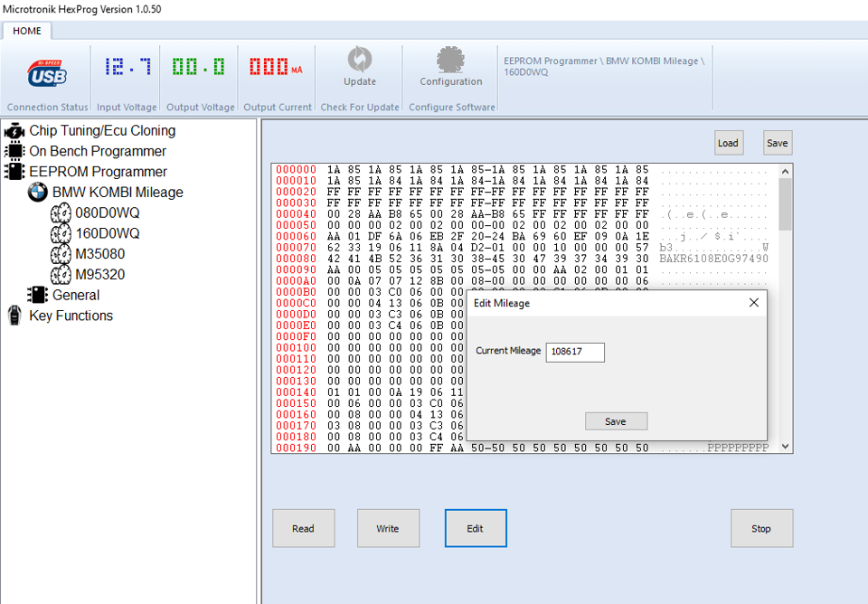Image resolution: width=868 pixels, height=604 pixels.
Task: Click the hex view scroll up arrow
Action: click(x=785, y=172)
